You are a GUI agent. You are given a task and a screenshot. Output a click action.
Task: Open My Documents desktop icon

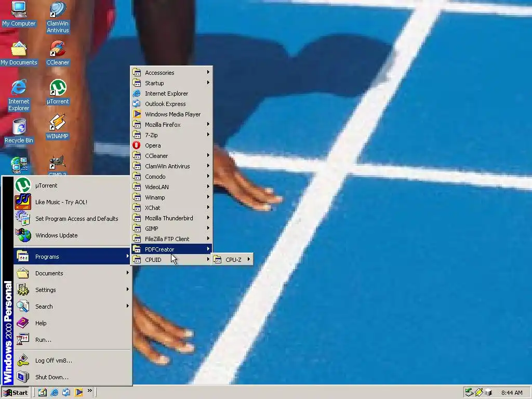tap(19, 54)
